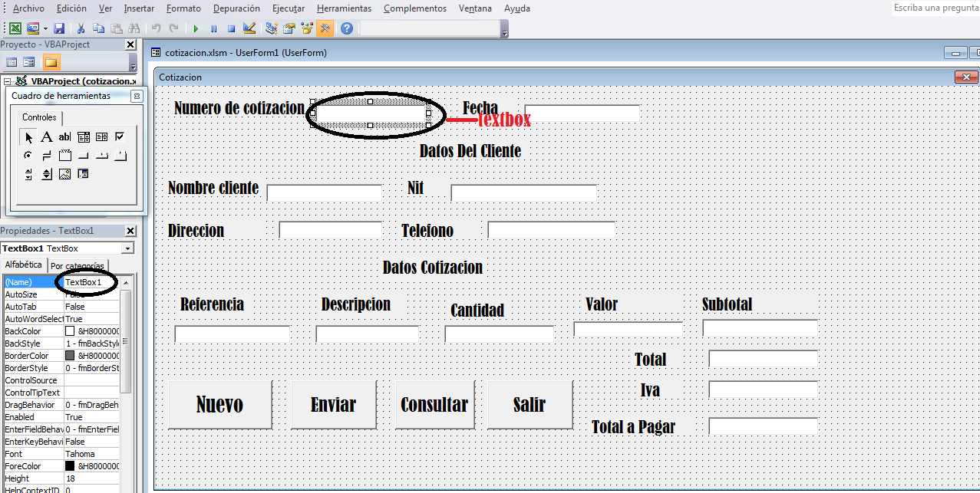Viewport: 980px width, 493px height.
Task: Select the ComboBox control in the Toolbox
Action: (x=84, y=136)
